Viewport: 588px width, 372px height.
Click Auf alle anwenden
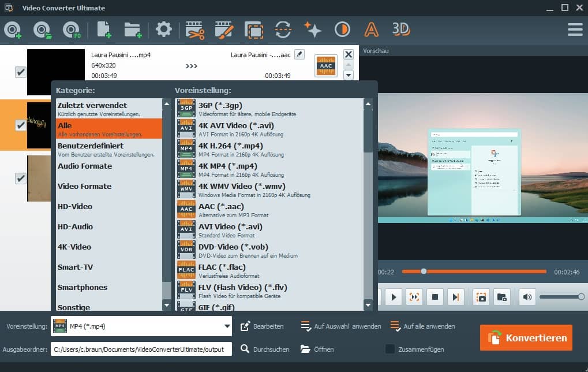[423, 326]
